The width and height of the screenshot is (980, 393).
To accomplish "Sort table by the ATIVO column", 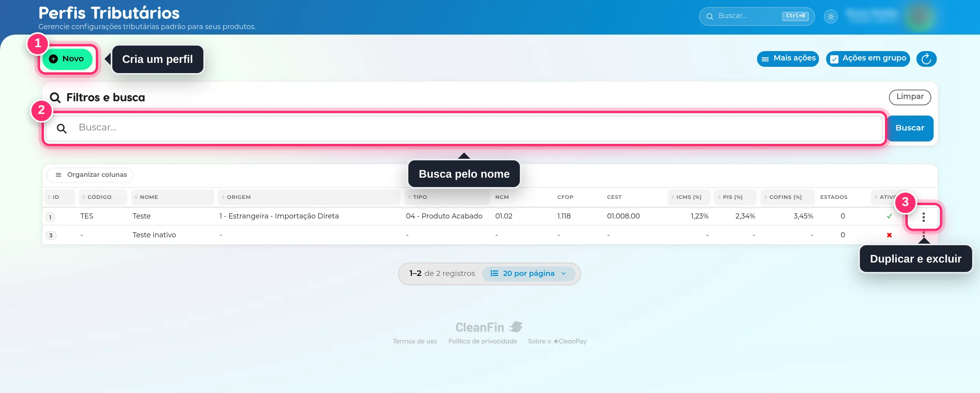I will pyautogui.click(x=886, y=197).
